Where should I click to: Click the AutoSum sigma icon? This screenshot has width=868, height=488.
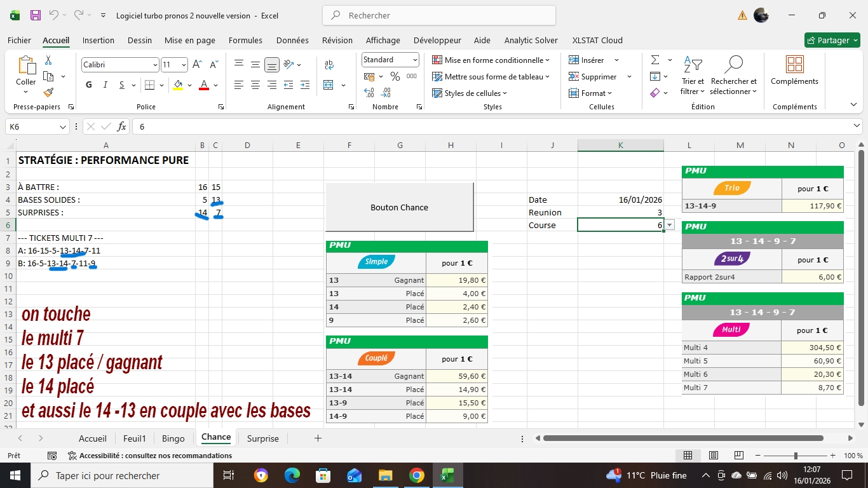point(655,60)
